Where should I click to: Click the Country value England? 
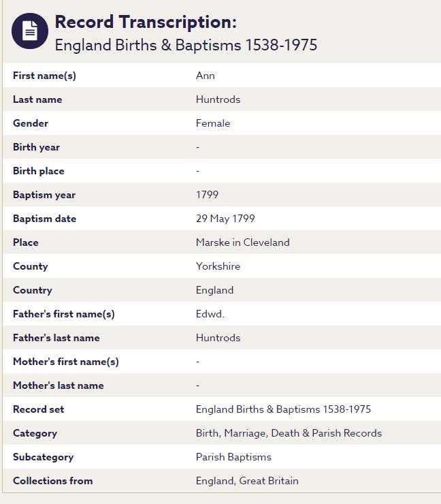click(214, 290)
